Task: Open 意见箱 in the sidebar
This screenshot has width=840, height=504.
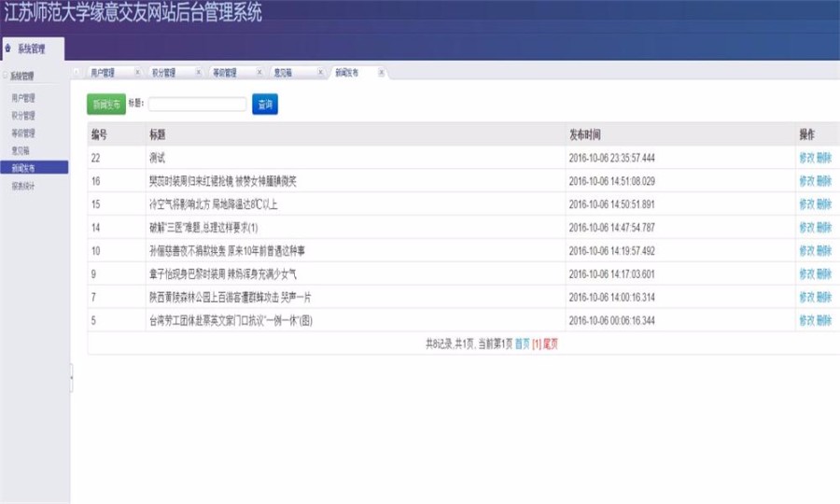Action: pyautogui.click(x=21, y=151)
